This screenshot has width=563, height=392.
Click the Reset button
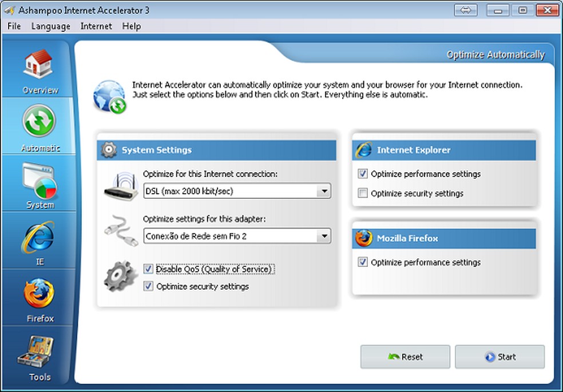(x=405, y=357)
